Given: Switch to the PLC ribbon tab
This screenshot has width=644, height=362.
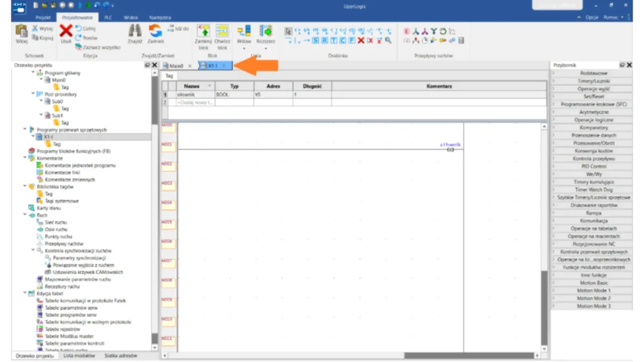Looking at the screenshot, I should click(x=108, y=18).
